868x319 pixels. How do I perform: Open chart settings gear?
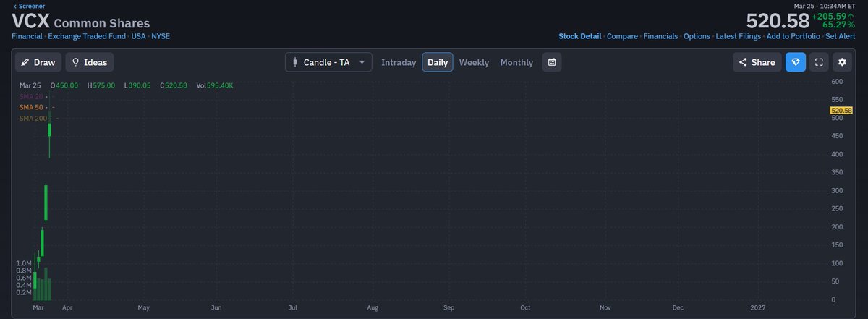point(842,62)
